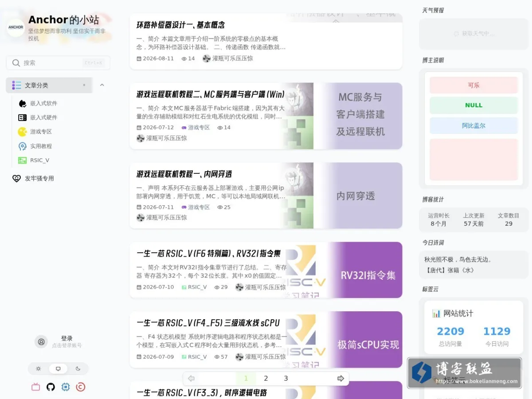Viewport: 532px width, 399px height.
Task: Open post 游戏远程联机教程二、MC服务端与客户端
Action: tap(211, 94)
